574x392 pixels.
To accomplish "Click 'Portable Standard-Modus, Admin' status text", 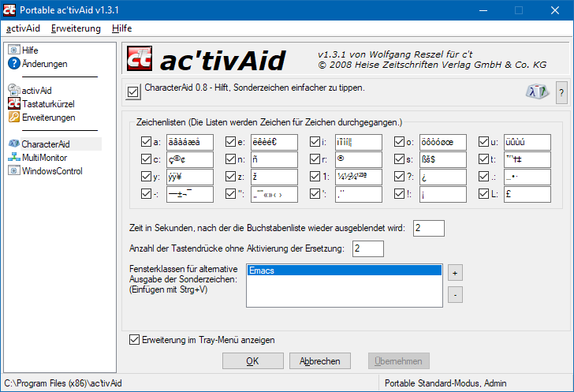I will pos(445,383).
